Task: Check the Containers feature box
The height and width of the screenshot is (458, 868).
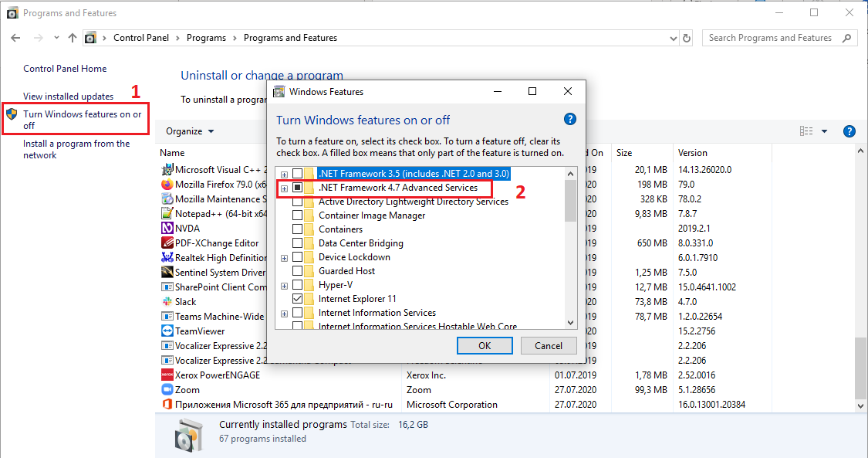Action: pyautogui.click(x=297, y=229)
